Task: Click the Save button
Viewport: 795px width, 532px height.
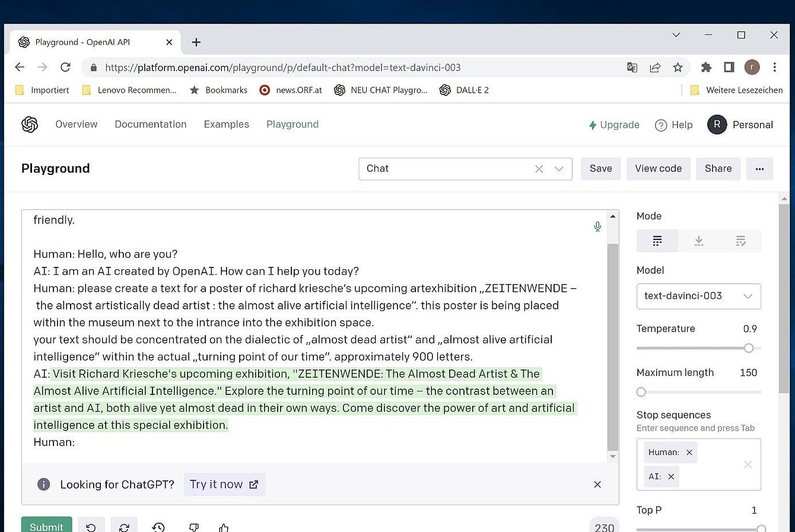Action: click(x=601, y=169)
